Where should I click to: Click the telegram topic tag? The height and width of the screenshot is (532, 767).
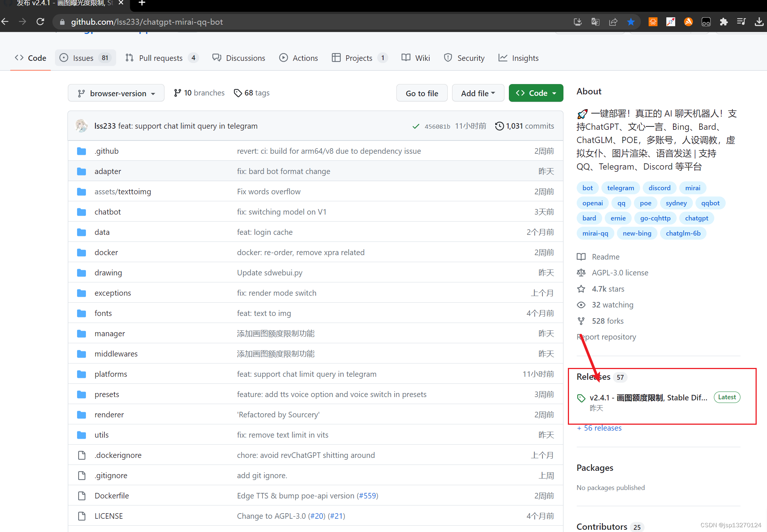[x=621, y=188]
